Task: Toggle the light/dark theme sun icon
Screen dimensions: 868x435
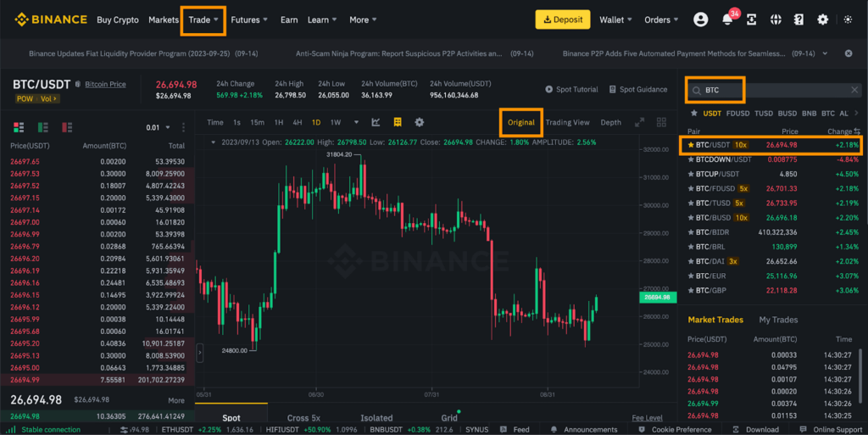Action: pos(848,20)
